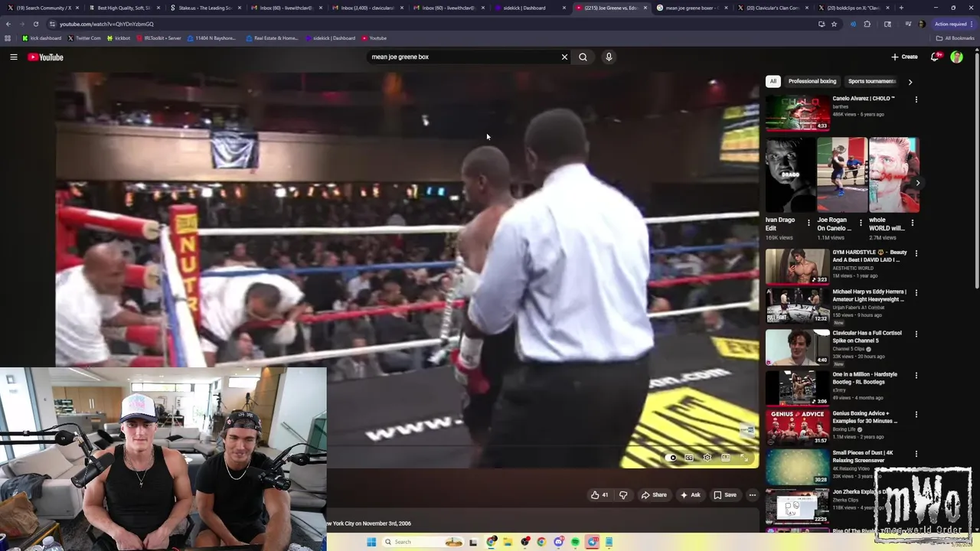Open the YouTube guide hamburger menu
Viewport: 980px width, 551px height.
tap(14, 57)
